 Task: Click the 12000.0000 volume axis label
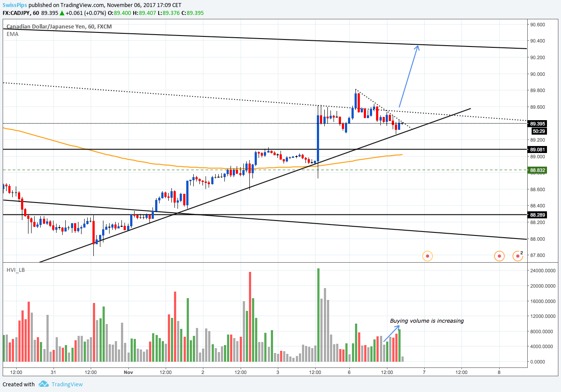(543, 316)
